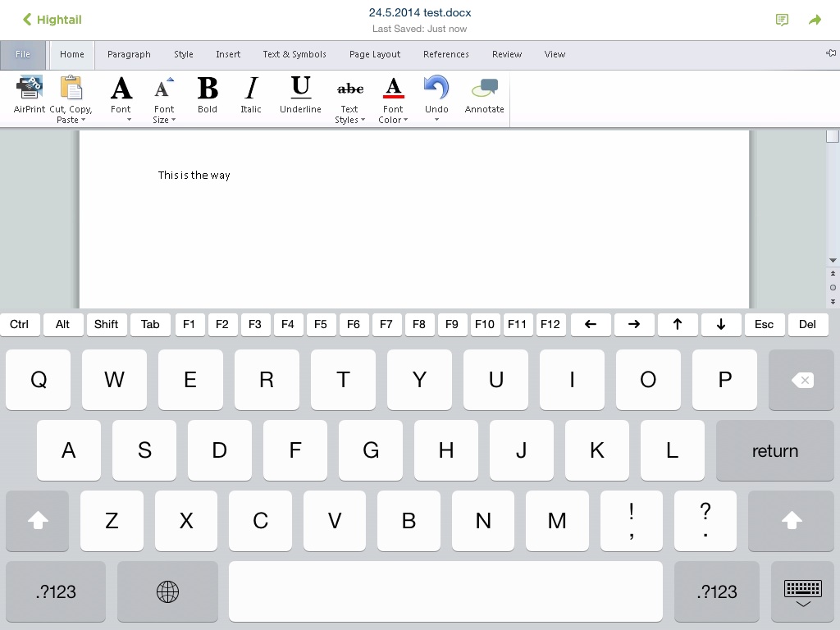Open the Text Styles dropdown
The width and height of the screenshot is (840, 630).
350,98
